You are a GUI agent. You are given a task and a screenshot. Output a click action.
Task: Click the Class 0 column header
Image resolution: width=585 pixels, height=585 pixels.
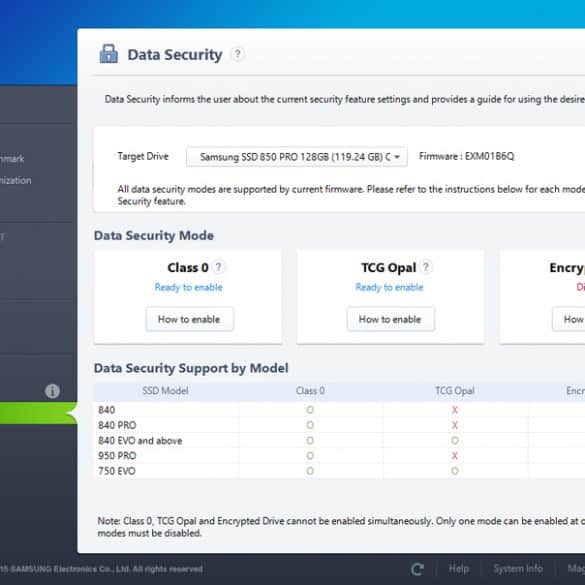pyautogui.click(x=310, y=391)
